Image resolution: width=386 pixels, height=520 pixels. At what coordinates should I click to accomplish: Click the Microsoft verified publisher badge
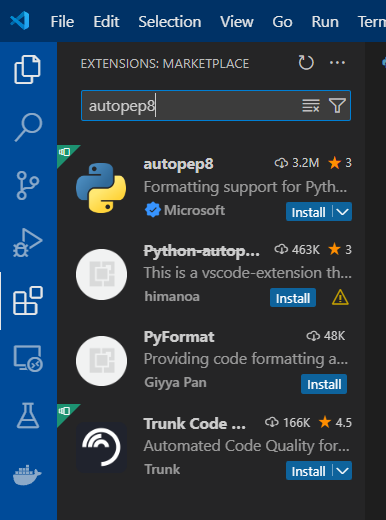point(152,210)
